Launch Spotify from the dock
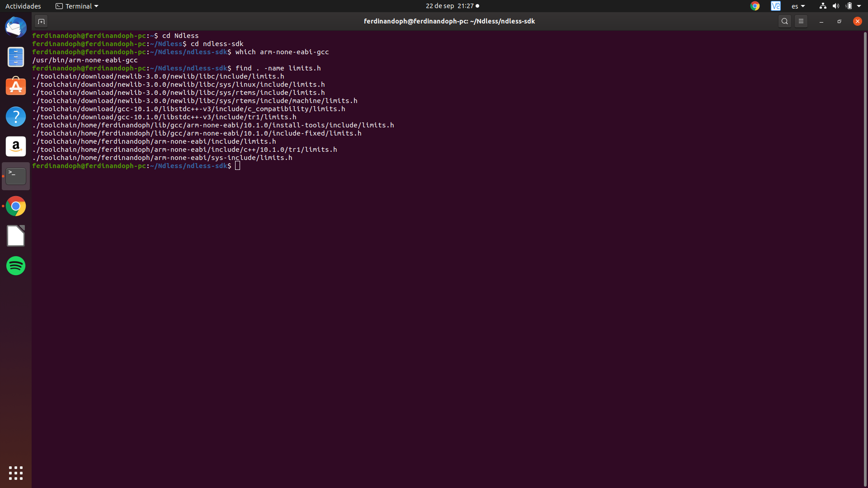The width and height of the screenshot is (868, 488). click(16, 266)
